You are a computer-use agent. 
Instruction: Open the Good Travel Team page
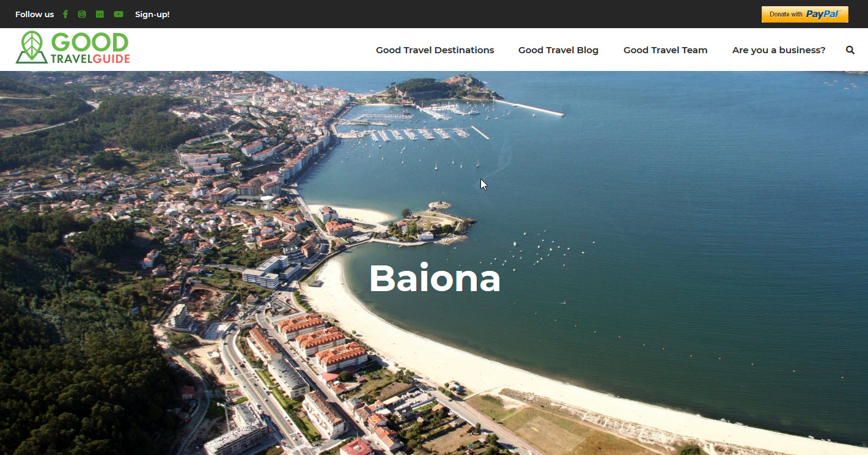tap(665, 50)
